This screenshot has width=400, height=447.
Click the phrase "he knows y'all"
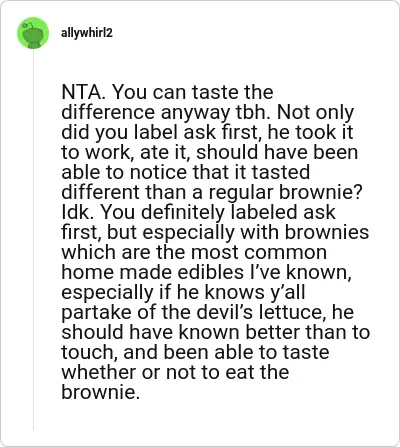pos(241,292)
